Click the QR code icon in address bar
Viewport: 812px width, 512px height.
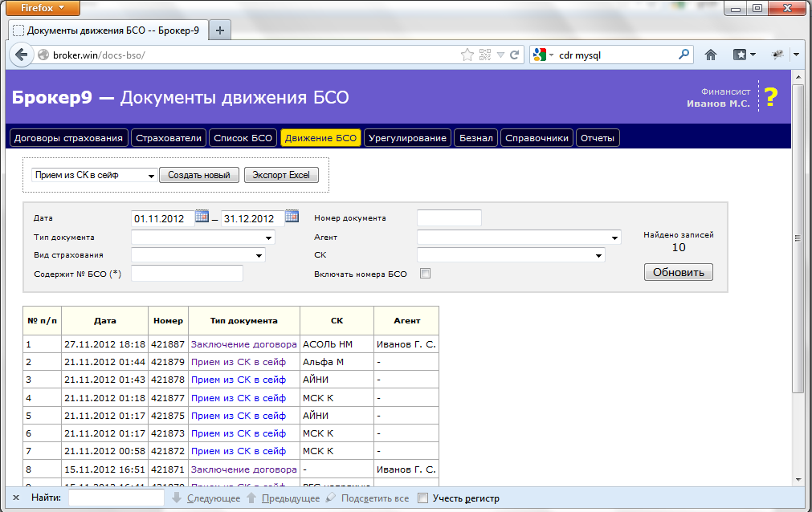485,55
